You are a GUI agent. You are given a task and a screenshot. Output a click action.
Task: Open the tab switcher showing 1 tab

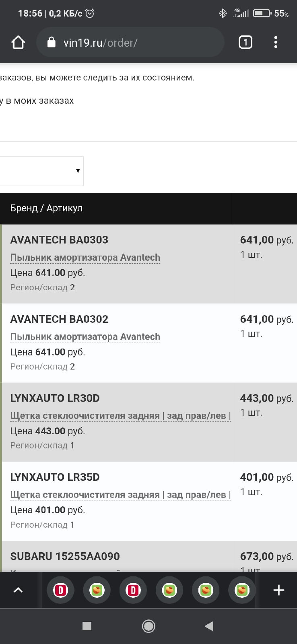[x=245, y=42]
